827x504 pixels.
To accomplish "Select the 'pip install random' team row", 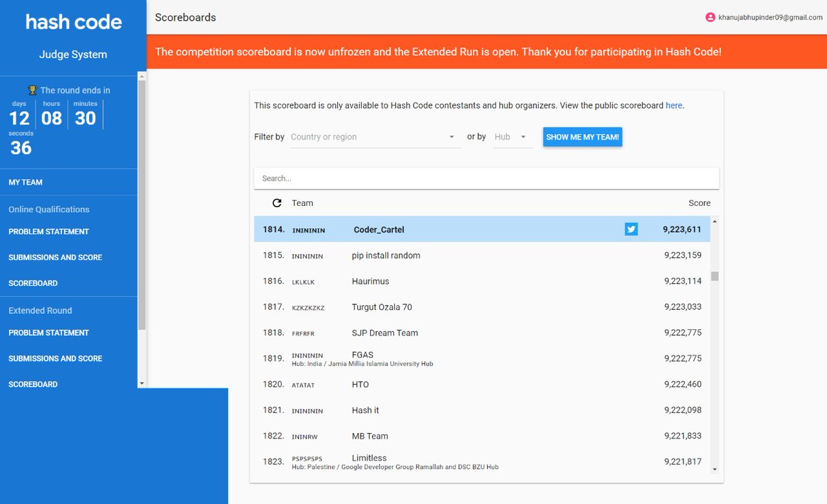I will tap(482, 255).
